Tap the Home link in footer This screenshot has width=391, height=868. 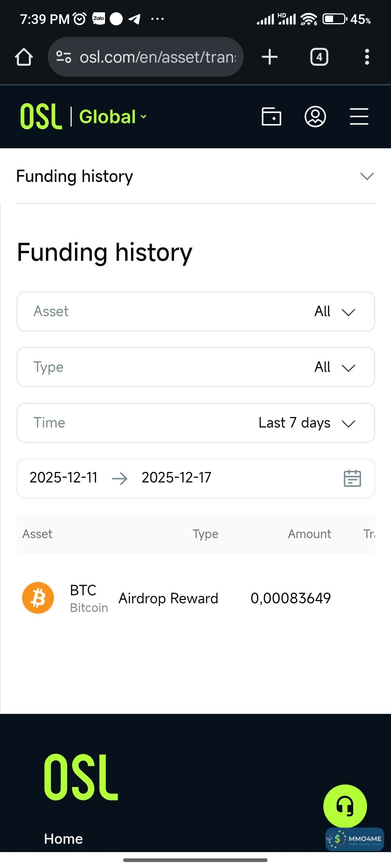click(63, 839)
